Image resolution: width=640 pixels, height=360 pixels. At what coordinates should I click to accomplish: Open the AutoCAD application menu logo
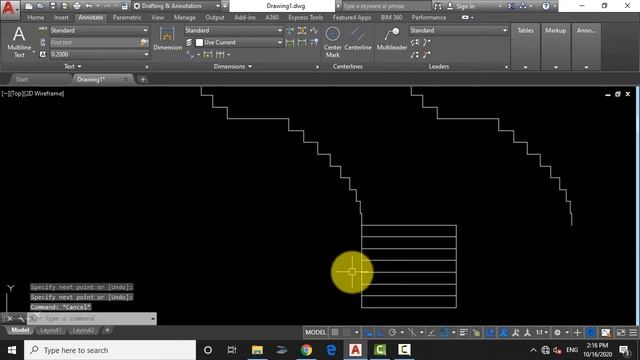click(x=9, y=8)
